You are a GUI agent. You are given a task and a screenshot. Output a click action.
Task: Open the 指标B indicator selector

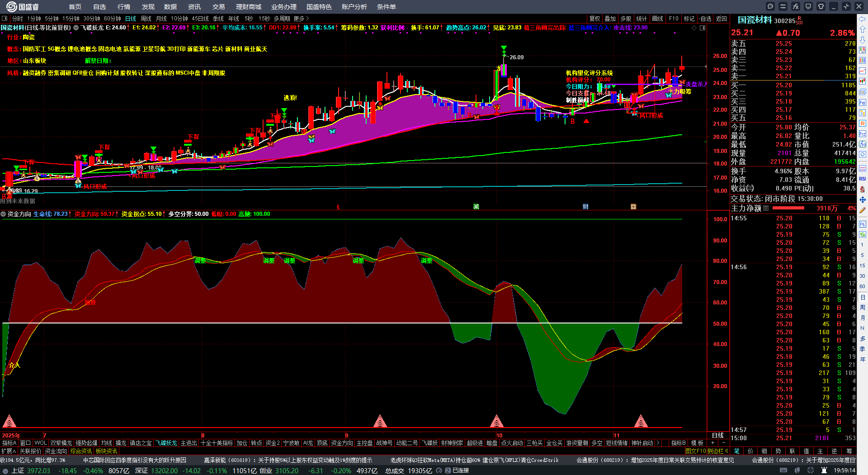678,443
